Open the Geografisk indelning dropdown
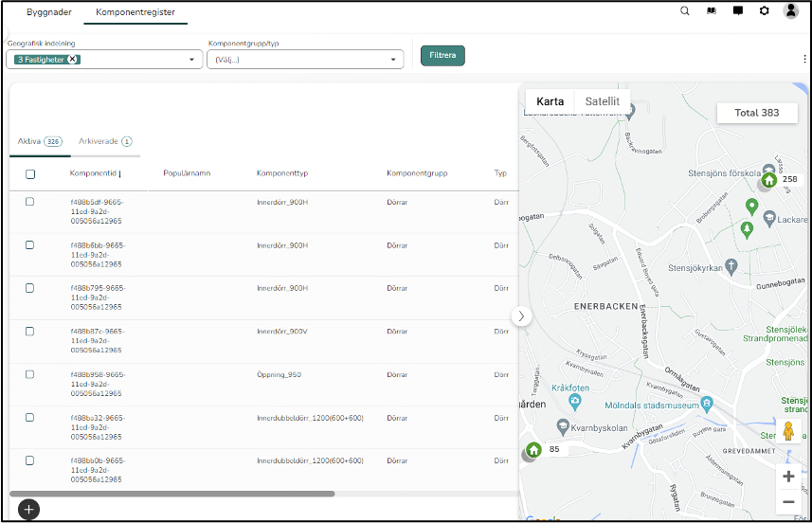 (x=104, y=59)
